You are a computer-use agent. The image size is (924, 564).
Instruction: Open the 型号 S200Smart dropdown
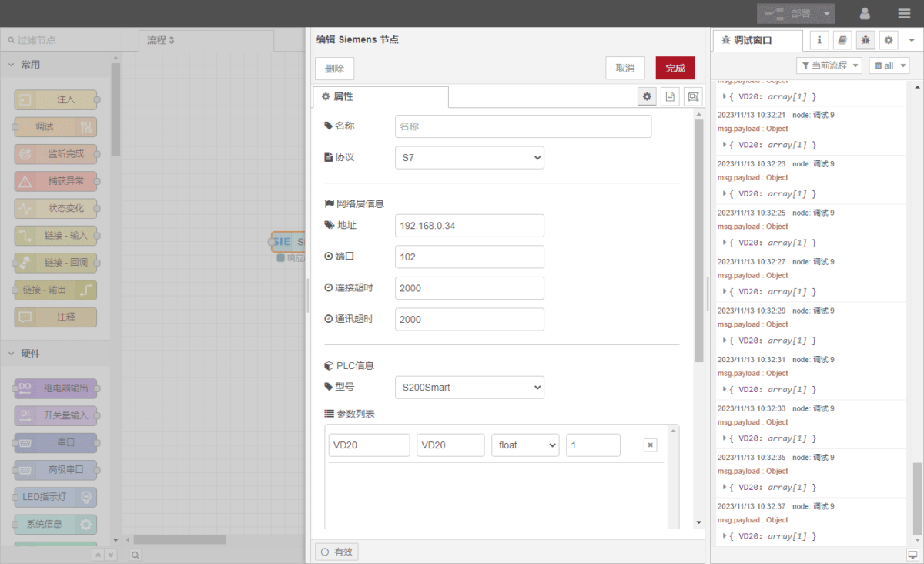coord(469,388)
